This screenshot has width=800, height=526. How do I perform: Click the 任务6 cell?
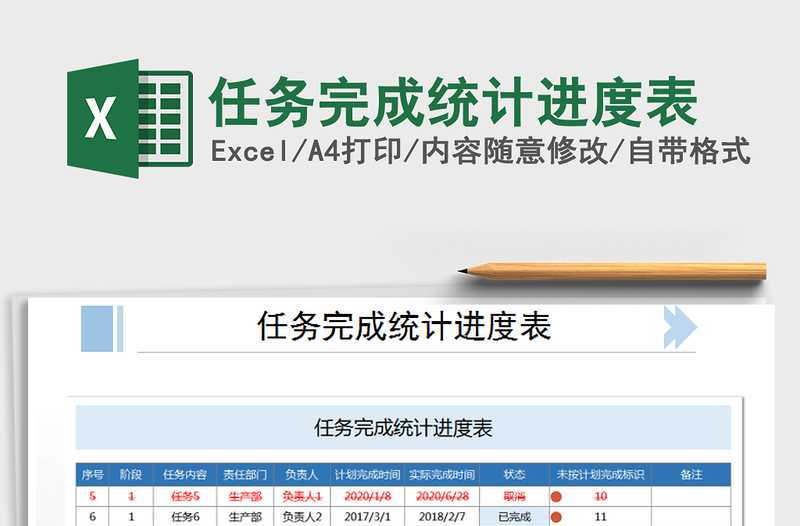tap(185, 516)
